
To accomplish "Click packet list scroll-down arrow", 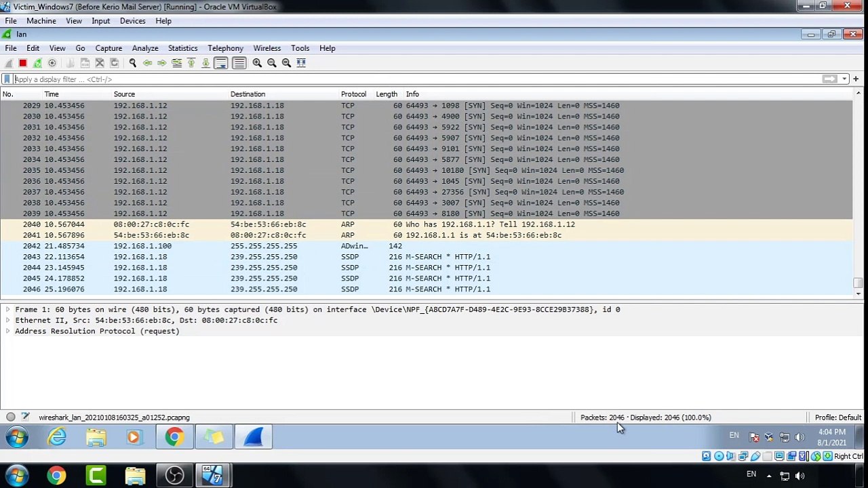I will [858, 293].
